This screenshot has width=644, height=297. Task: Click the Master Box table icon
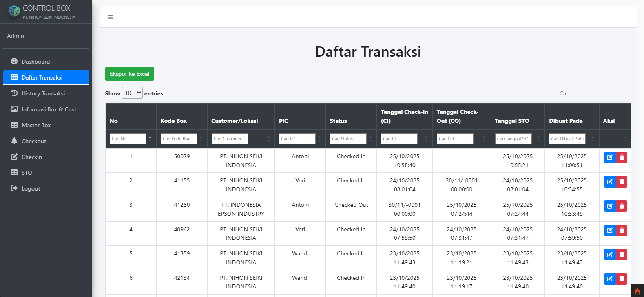click(x=14, y=125)
